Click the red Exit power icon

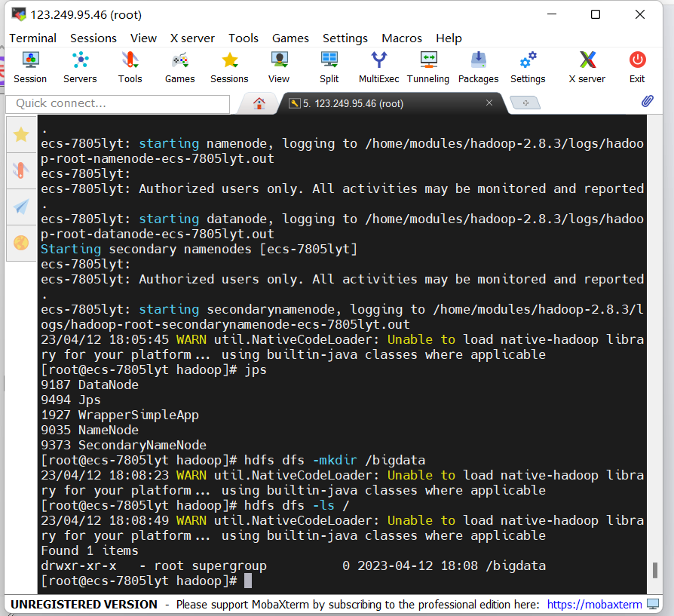637,67
